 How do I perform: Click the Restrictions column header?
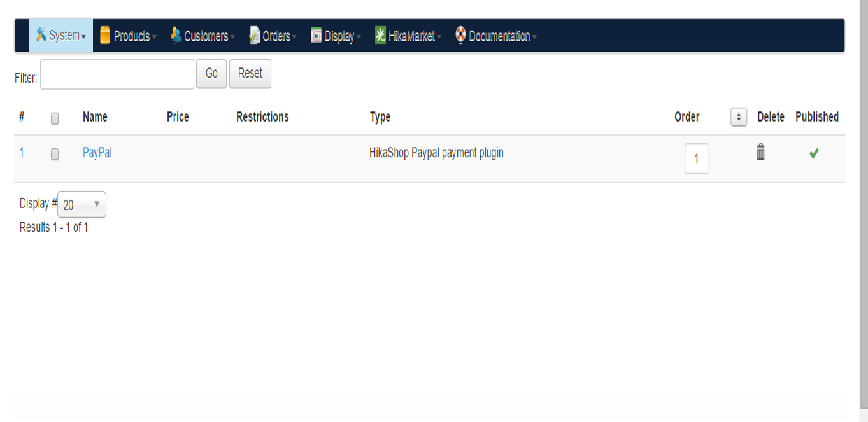click(x=262, y=117)
